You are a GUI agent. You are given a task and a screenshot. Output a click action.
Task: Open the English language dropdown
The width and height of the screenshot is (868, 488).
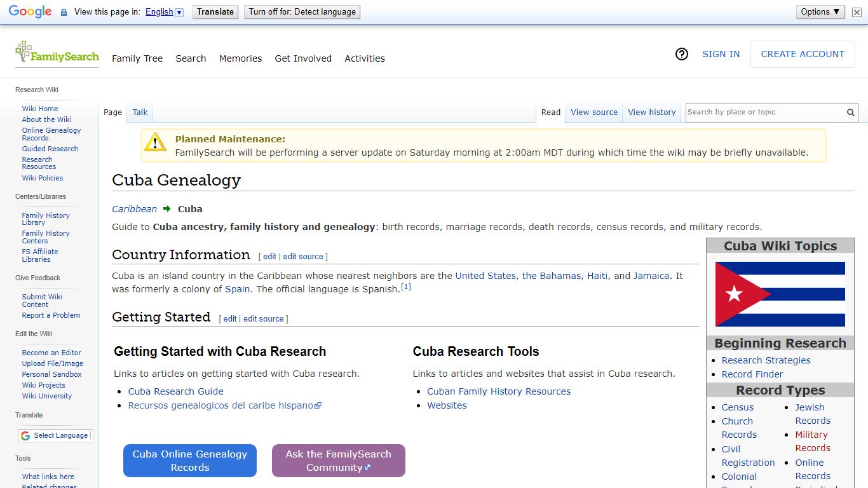[x=164, y=12]
